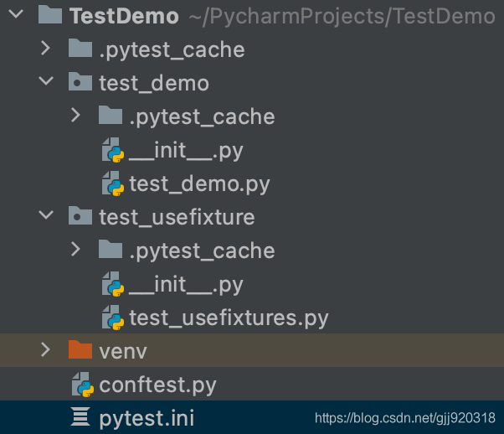
Task: Click the test_demo package folder icon
Action: 80,82
